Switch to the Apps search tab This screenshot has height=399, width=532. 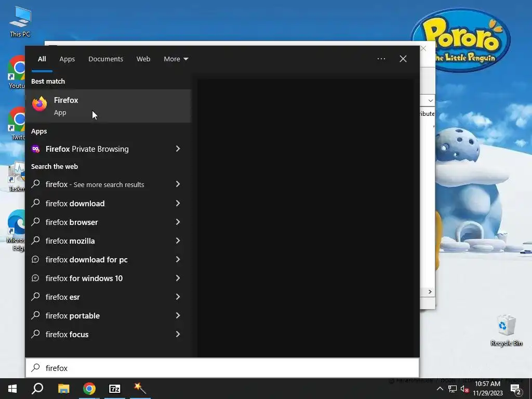point(67,59)
